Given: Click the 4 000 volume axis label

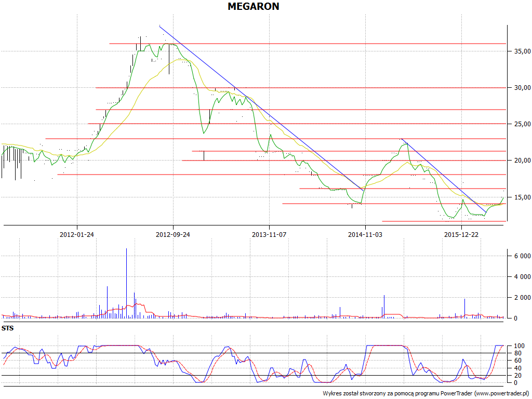Looking at the screenshot, I should (x=523, y=277).
